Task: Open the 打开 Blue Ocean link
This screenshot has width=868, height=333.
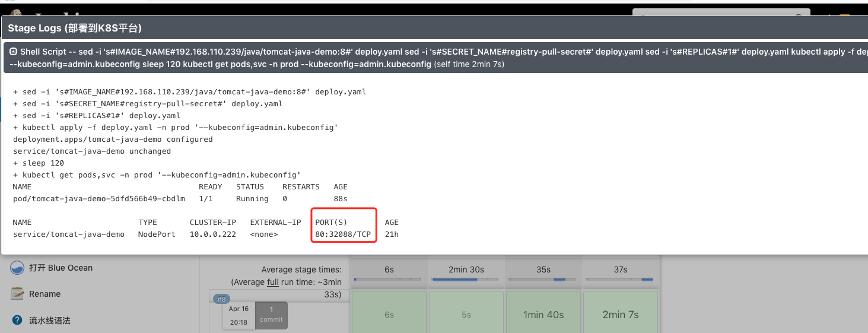Action: 61,268
